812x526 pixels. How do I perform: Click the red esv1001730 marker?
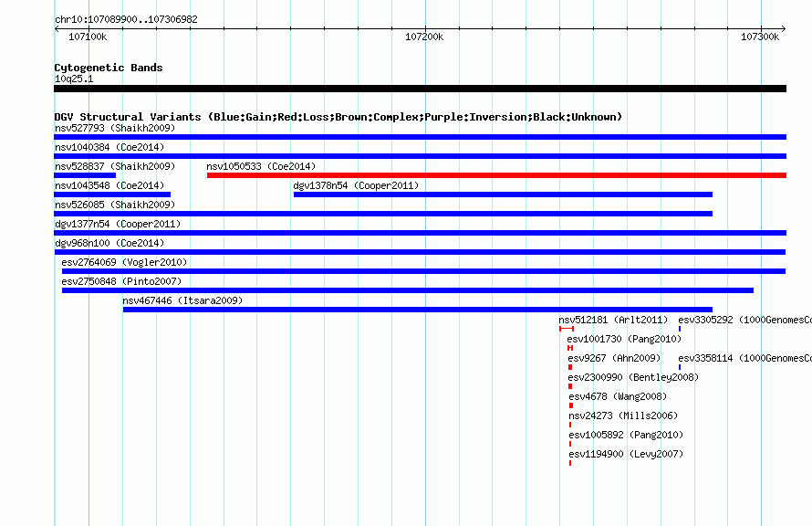[570, 348]
